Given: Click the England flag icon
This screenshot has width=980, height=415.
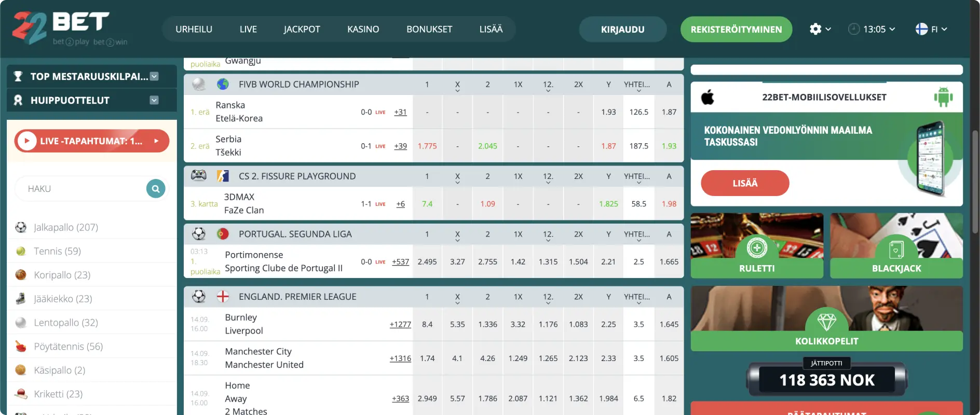Looking at the screenshot, I should (x=223, y=296).
